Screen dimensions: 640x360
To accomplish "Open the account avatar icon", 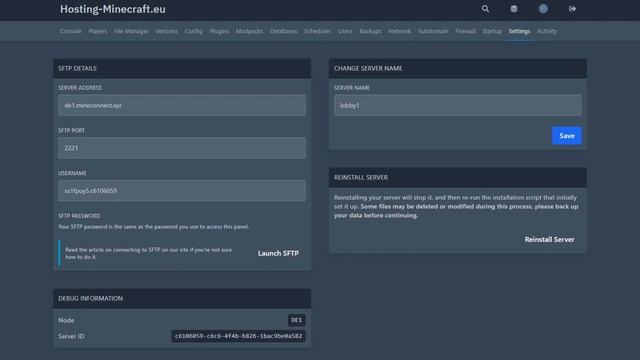I will click(543, 9).
